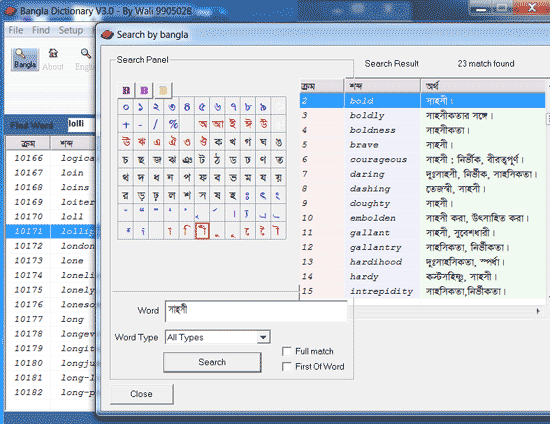
Task: Select the 'courageous' result row
Action: pos(422,160)
